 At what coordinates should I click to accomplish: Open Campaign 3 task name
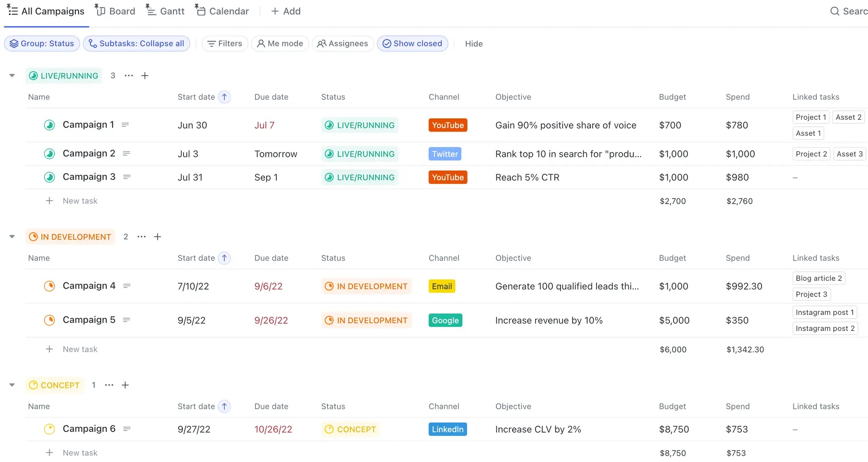(89, 177)
